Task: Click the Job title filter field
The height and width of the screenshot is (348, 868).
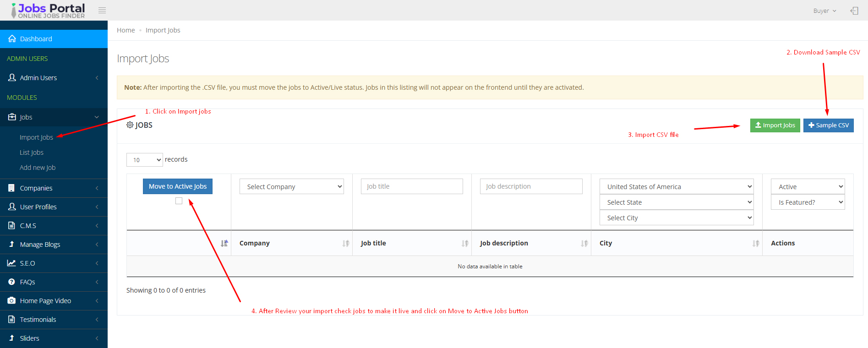Action: [x=412, y=186]
